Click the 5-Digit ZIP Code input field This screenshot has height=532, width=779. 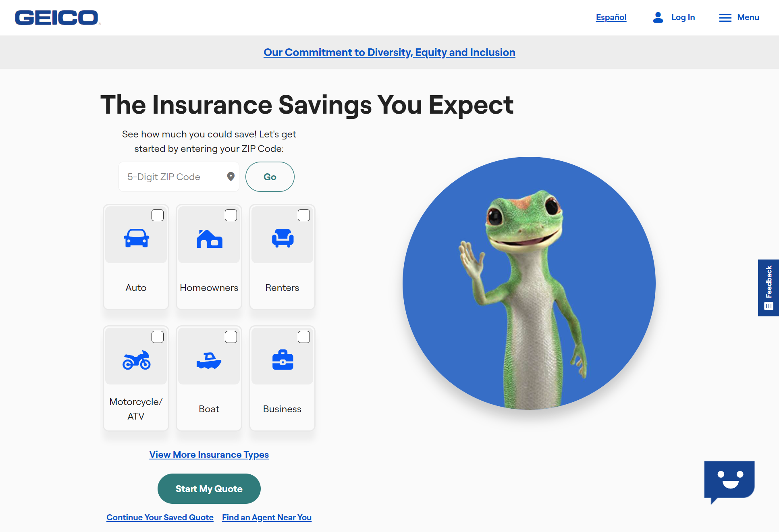(x=174, y=177)
